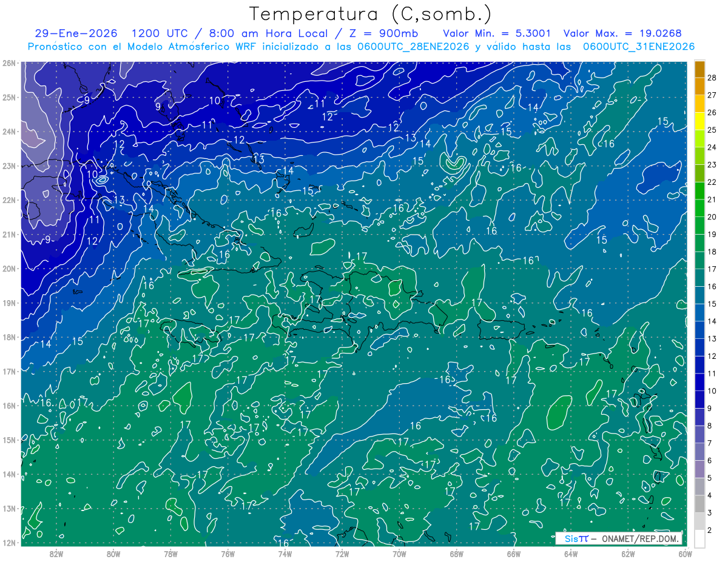728x562 pixels.
Task: Click the white swatch at the scale bottom
Action: point(699,538)
